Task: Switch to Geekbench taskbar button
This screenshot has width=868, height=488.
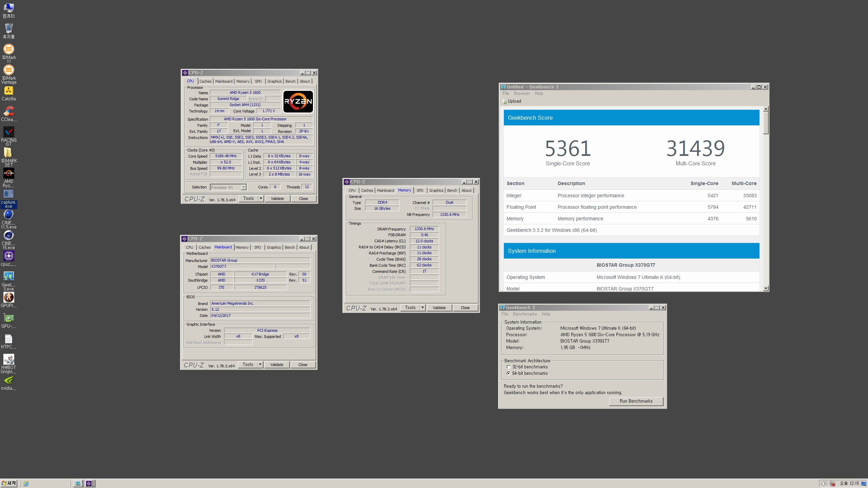Action: tap(78, 484)
